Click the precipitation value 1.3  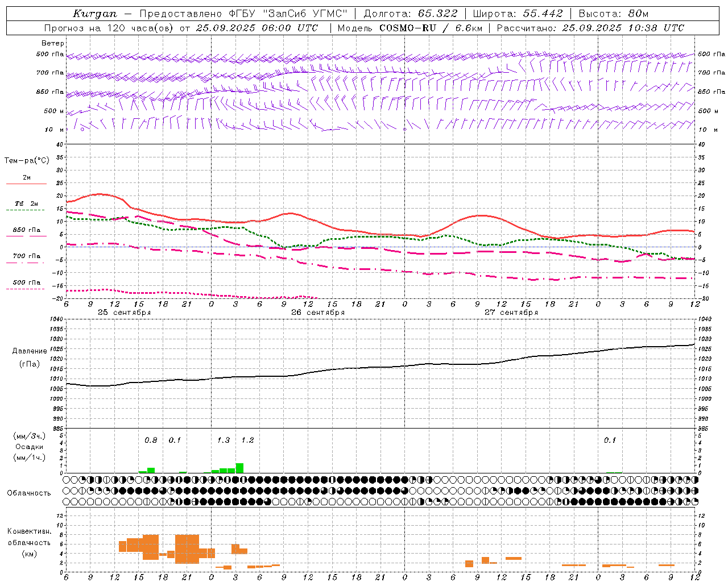pos(224,440)
